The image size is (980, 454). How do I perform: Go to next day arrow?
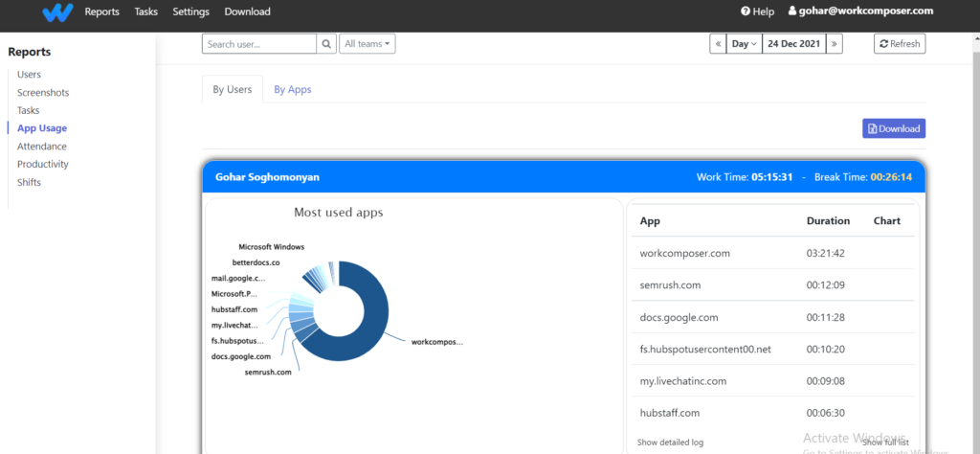(x=835, y=44)
